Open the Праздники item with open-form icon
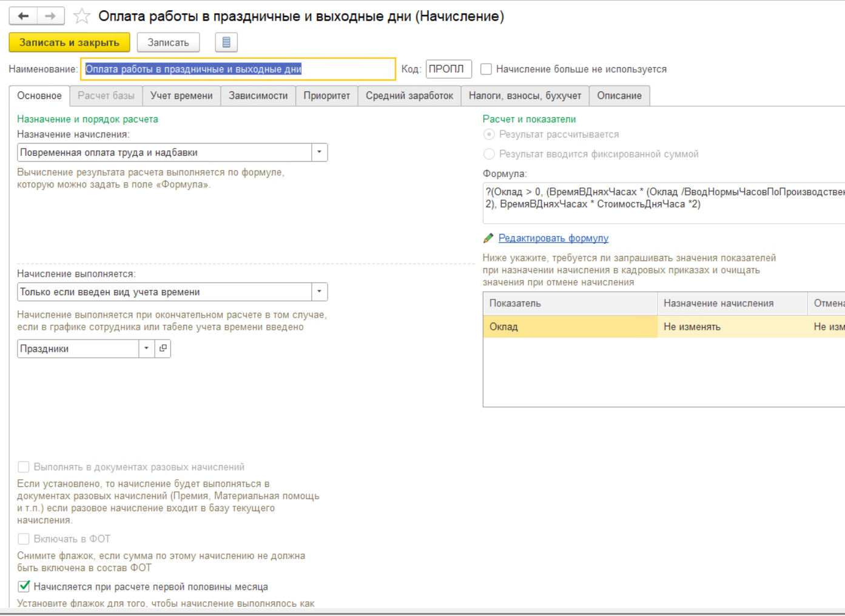Viewport: 845px width, 616px height. tap(163, 349)
